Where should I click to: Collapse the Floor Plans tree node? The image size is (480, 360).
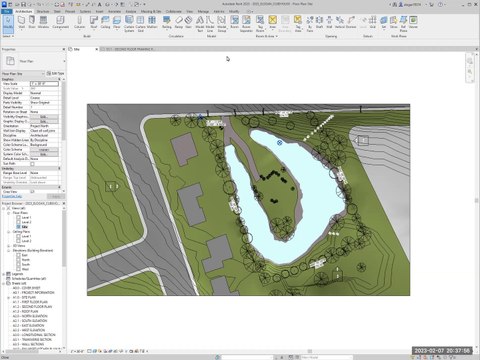pyautogui.click(x=9, y=213)
